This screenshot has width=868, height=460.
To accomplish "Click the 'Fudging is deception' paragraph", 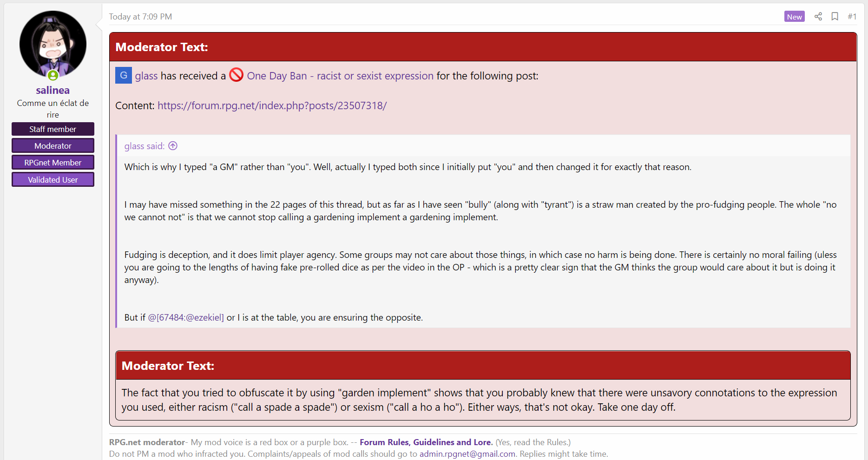I will (x=480, y=267).
